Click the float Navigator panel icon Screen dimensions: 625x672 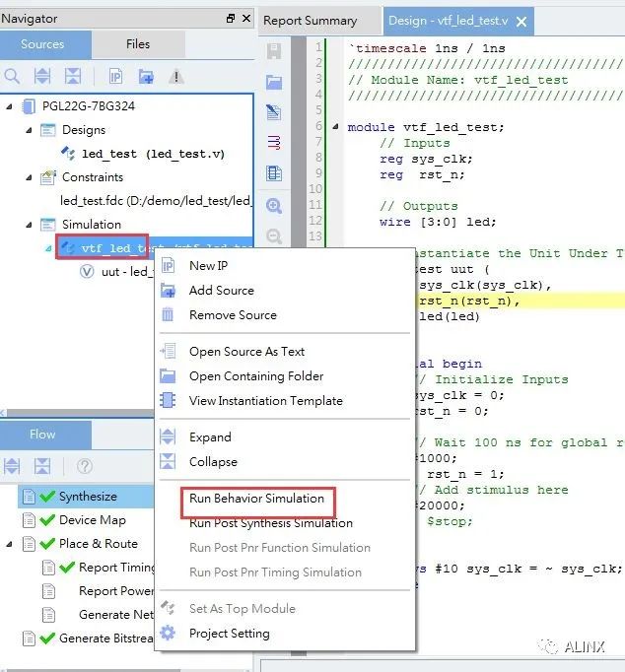231,19
